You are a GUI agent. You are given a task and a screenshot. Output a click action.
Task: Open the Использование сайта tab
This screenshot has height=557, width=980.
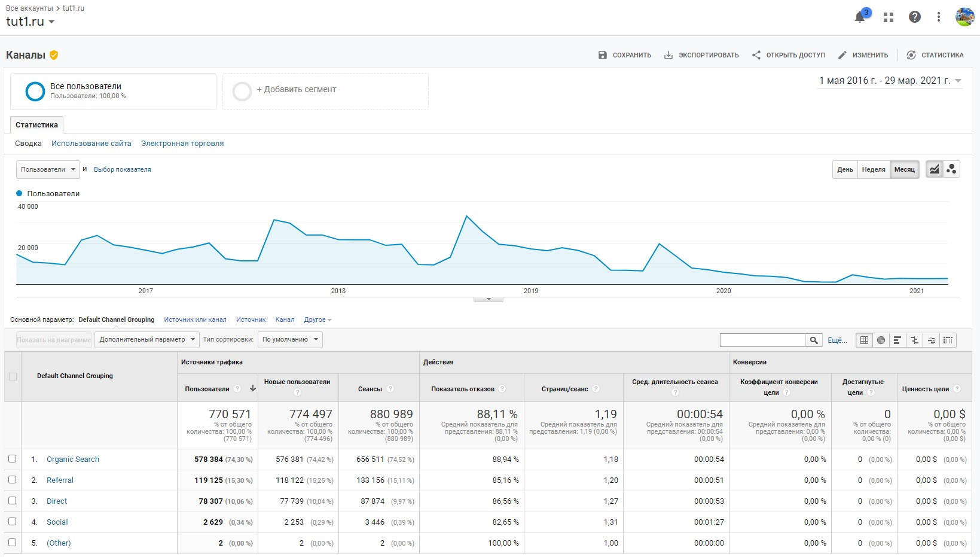91,144
